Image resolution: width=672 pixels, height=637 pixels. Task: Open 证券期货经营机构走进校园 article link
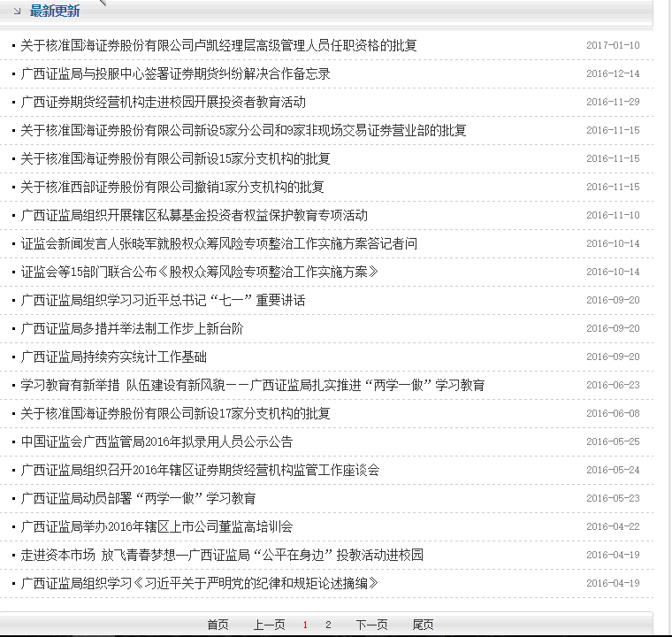tap(163, 102)
